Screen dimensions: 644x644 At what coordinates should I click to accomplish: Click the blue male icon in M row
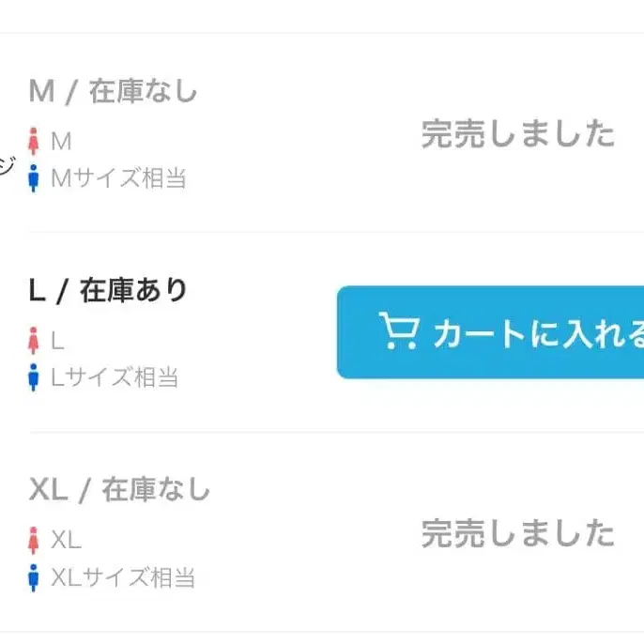pos(35,178)
